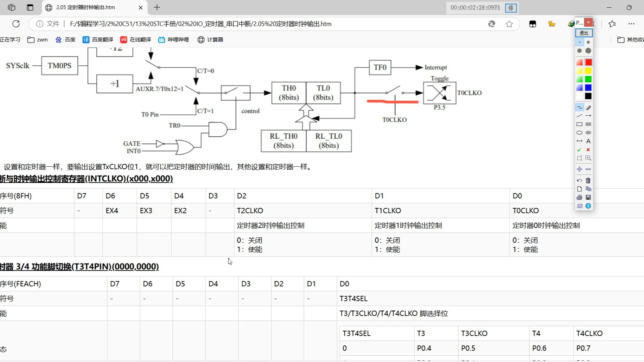Choose the medium pen thickness dot
The width and height of the screenshot is (644, 362).
pos(580,51)
